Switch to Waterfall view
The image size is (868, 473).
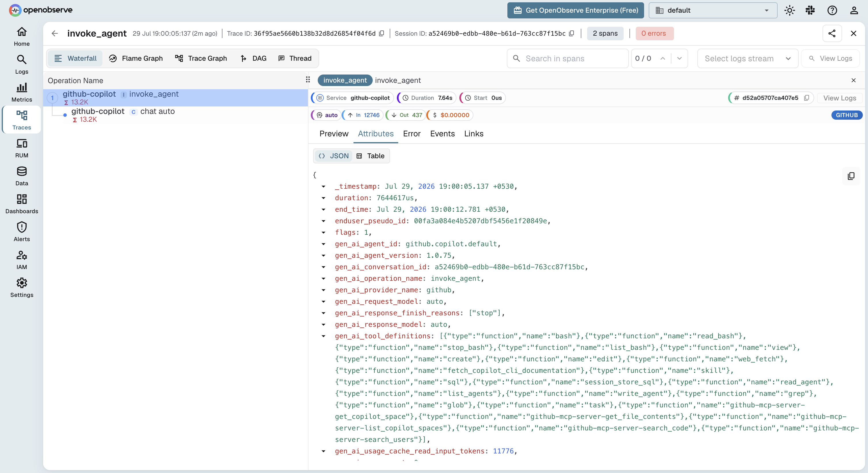(75, 58)
